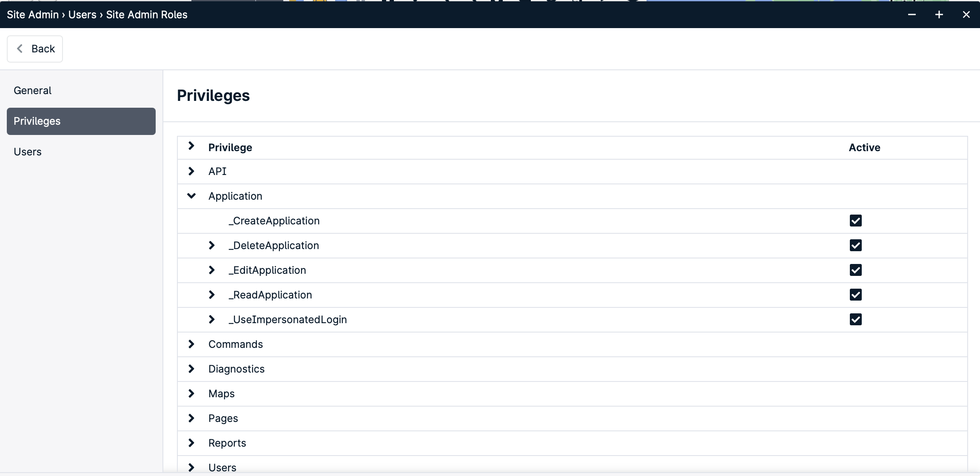
Task: Expand the Pages privilege group
Action: pos(191,418)
